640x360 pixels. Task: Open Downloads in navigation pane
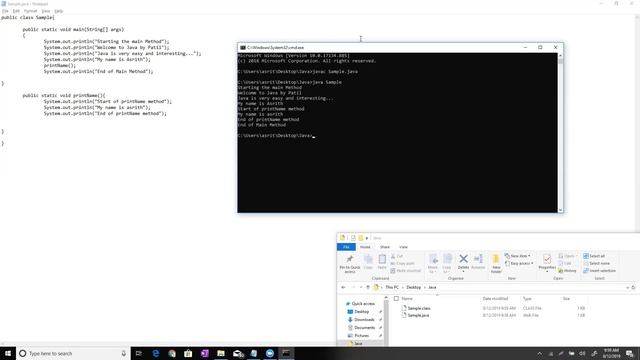coord(364,320)
